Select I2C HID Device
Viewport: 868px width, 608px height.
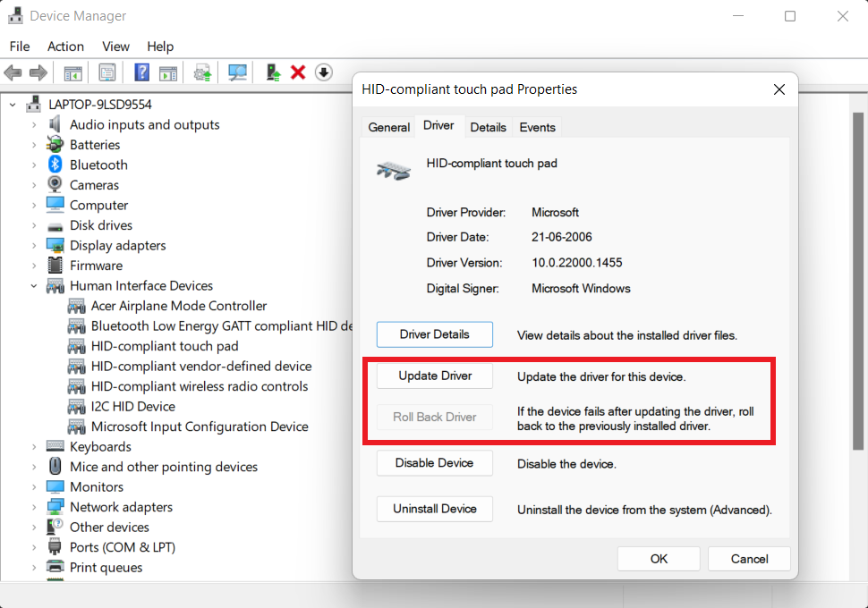132,406
